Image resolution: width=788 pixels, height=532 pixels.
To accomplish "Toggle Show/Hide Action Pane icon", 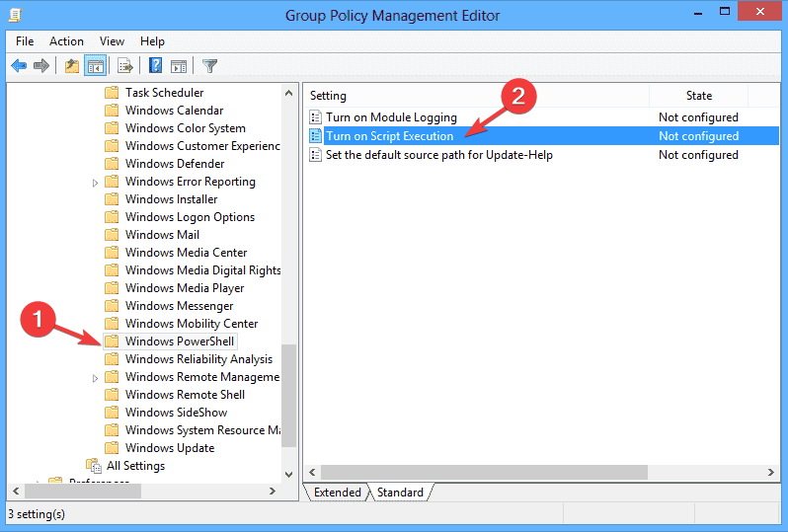I will [x=179, y=66].
